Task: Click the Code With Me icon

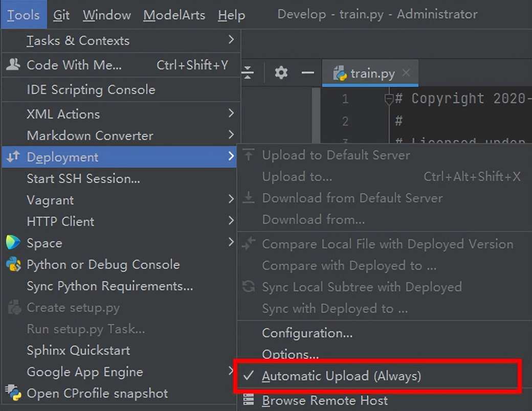Action: coord(13,65)
